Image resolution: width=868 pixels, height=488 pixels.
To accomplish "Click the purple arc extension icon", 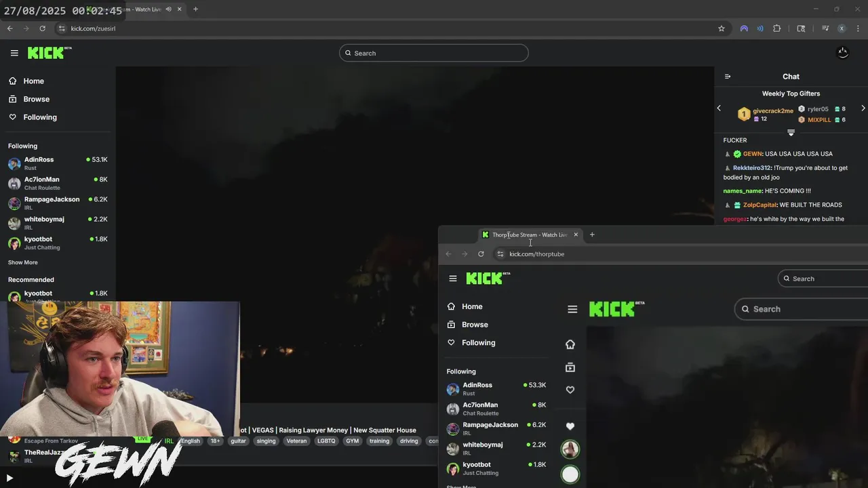I will tap(744, 28).
